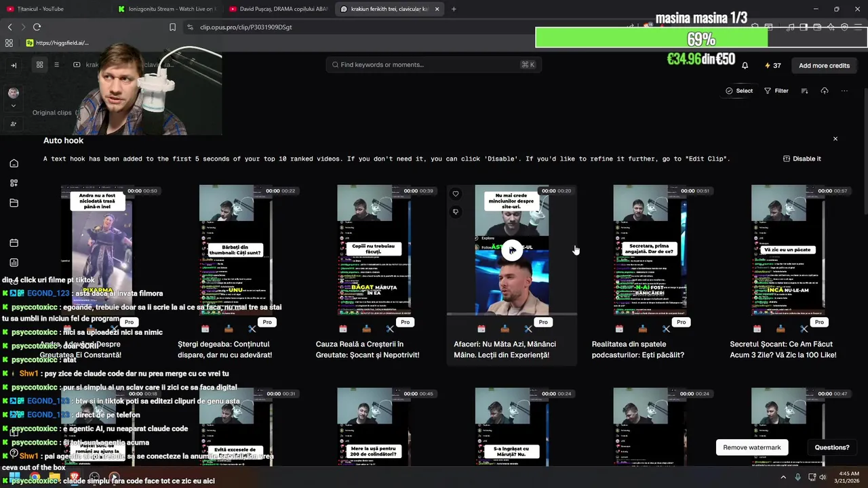
Task: Open the Copiii nu trebuiau făcuți clip
Action: pos(374,251)
